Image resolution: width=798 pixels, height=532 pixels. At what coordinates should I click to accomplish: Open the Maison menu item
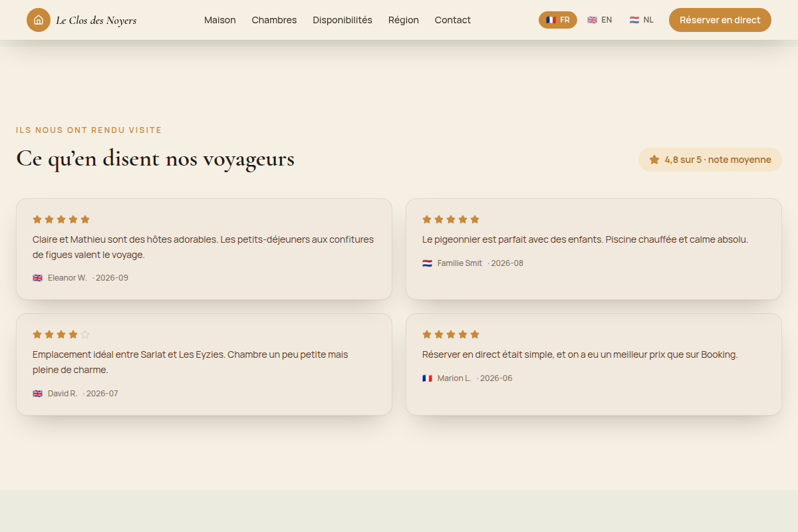pyautogui.click(x=220, y=20)
